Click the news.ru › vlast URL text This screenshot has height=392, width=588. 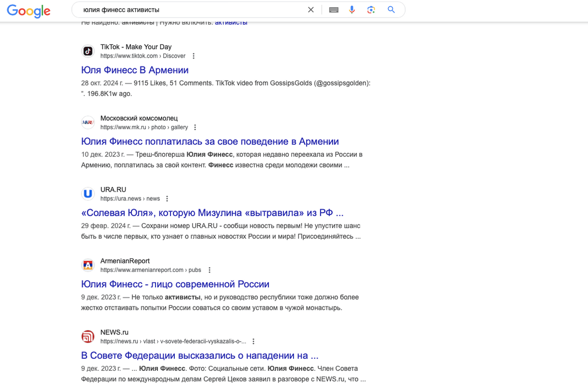click(x=173, y=342)
